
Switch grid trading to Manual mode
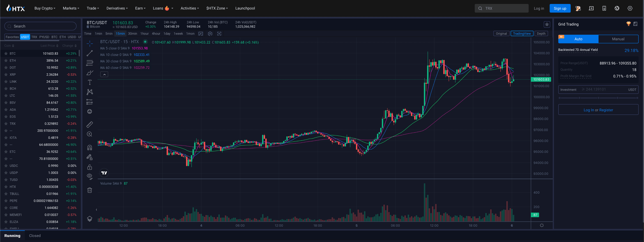tap(618, 39)
